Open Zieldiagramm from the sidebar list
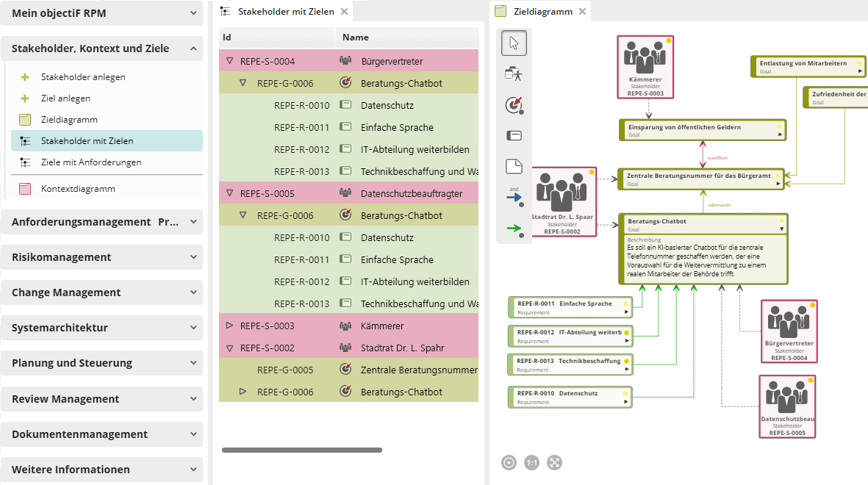Viewport: 868px width, 485px height. pyautogui.click(x=69, y=120)
